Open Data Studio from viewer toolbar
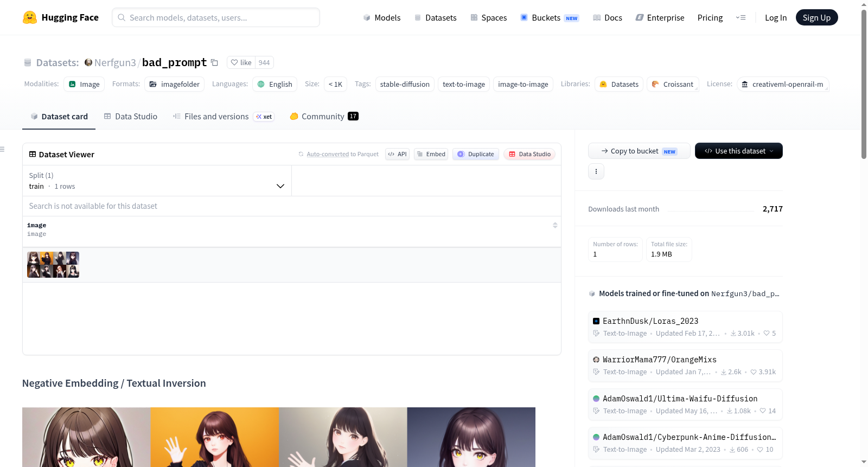Viewport: 868px width, 467px height. (x=529, y=154)
